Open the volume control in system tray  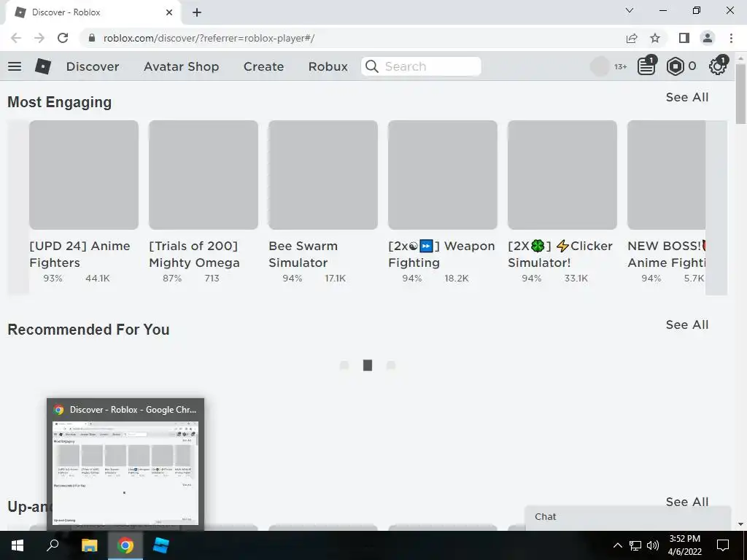(x=653, y=545)
